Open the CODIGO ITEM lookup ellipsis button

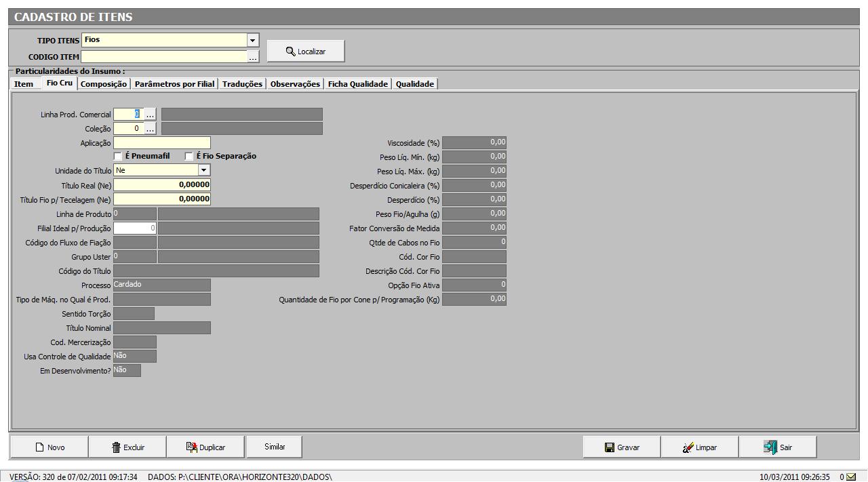(x=253, y=58)
